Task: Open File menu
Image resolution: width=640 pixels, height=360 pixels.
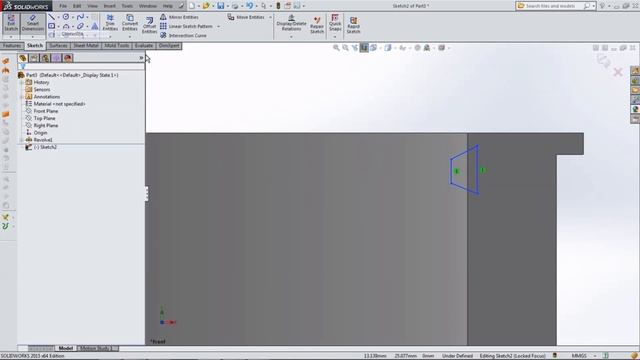Action: (63, 6)
